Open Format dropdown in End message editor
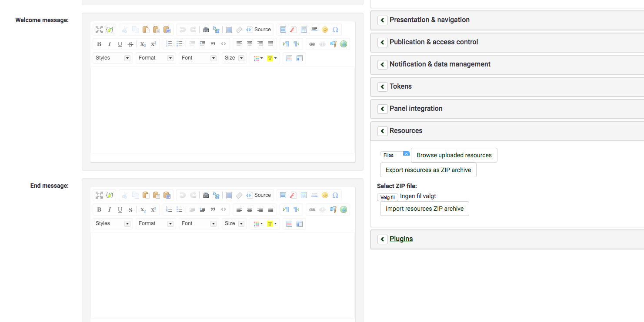This screenshot has height=322, width=644. pos(156,223)
